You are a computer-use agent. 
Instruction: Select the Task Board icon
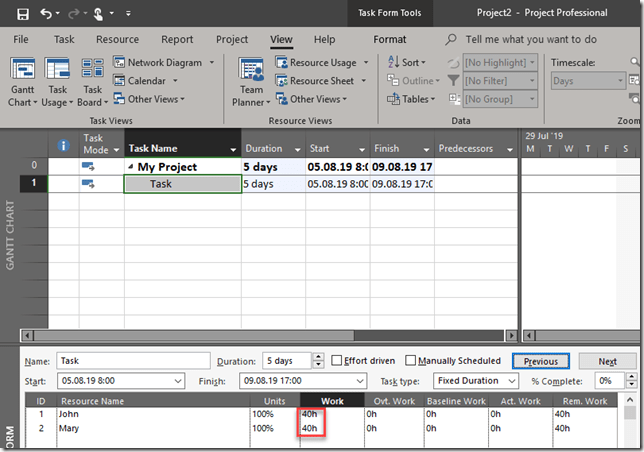92,70
